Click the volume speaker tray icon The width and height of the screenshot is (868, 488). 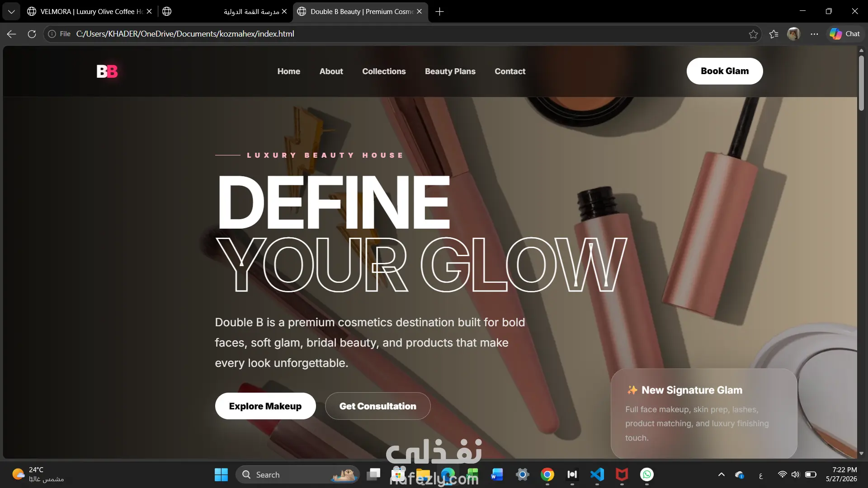pos(795,474)
